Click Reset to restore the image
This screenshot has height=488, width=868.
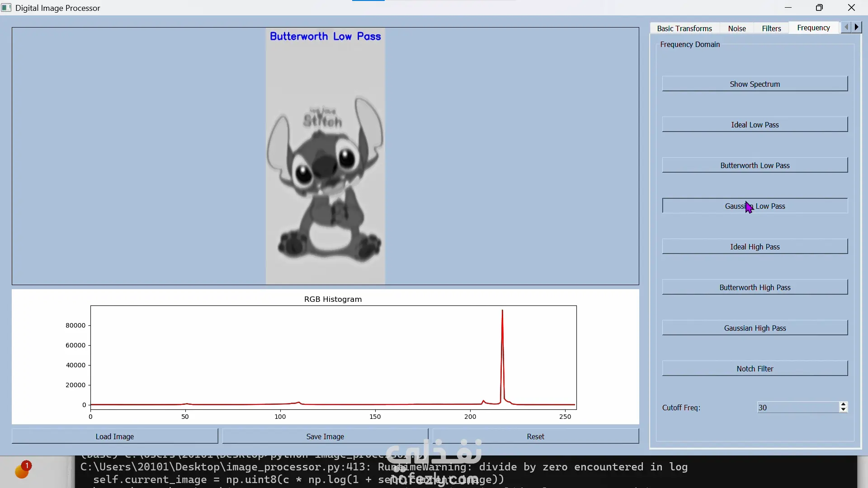tap(535, 436)
